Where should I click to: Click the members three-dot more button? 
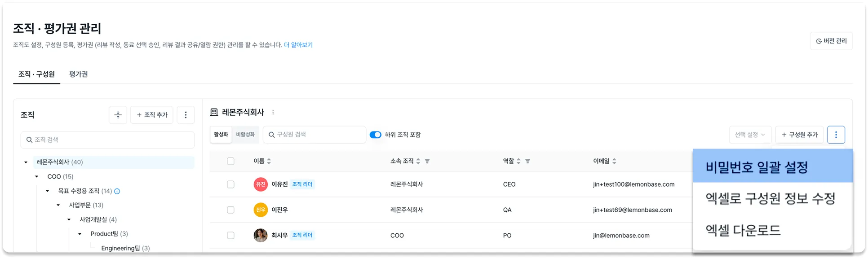tap(836, 135)
